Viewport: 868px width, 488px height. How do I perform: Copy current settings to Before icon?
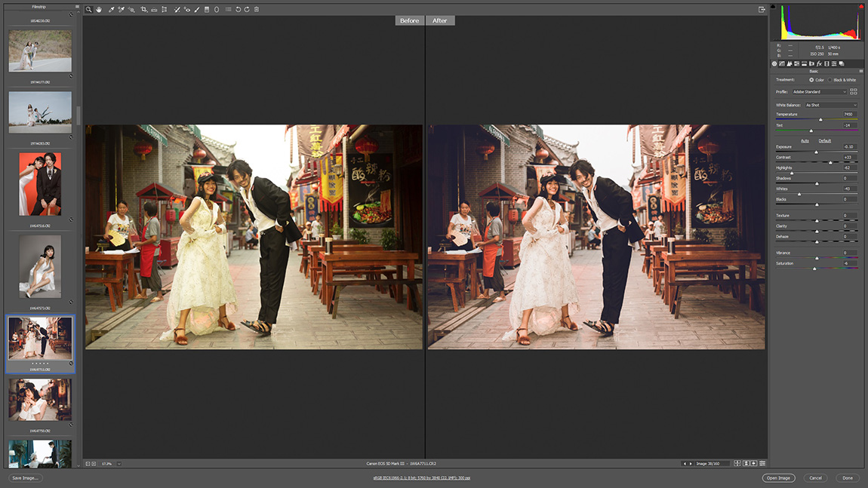click(754, 464)
